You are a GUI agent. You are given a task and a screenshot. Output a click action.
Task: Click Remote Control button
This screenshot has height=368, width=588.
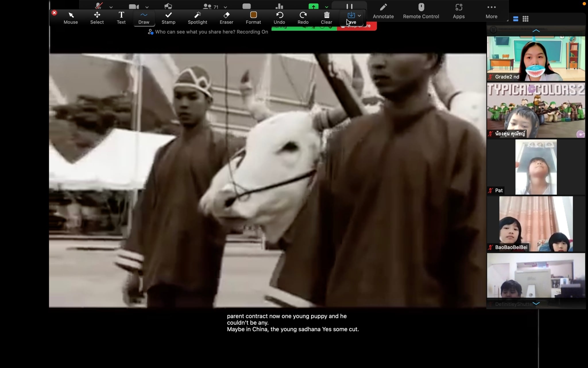pos(421,11)
